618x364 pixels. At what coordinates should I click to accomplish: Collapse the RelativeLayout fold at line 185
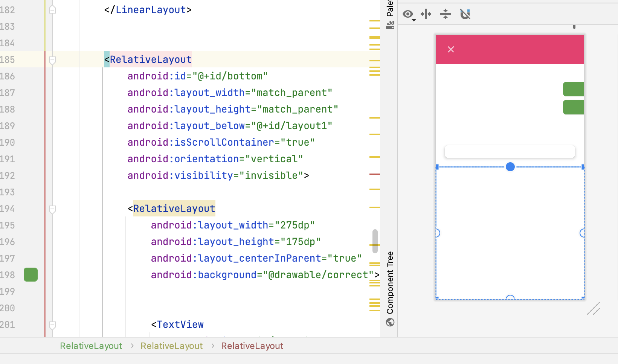point(52,60)
